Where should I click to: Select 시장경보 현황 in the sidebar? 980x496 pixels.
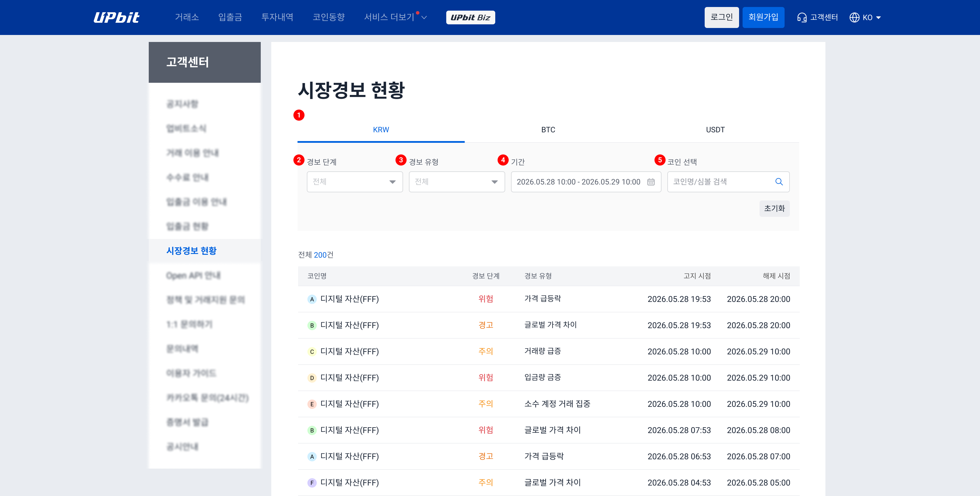pyautogui.click(x=191, y=251)
